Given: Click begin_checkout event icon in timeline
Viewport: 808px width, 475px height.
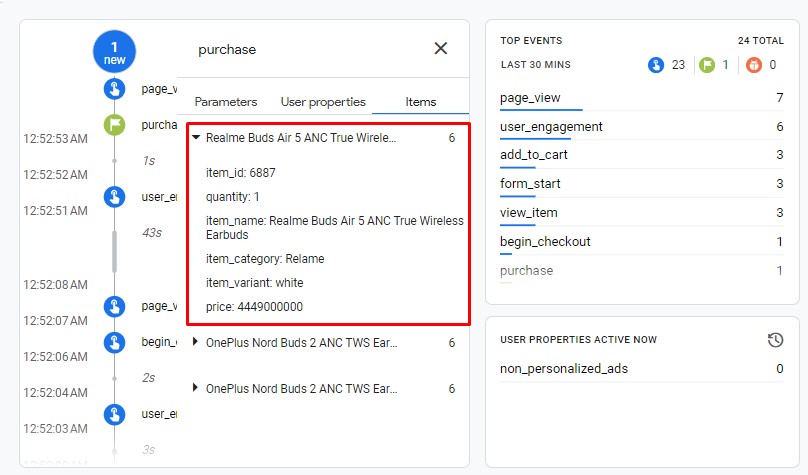Looking at the screenshot, I should click(114, 342).
